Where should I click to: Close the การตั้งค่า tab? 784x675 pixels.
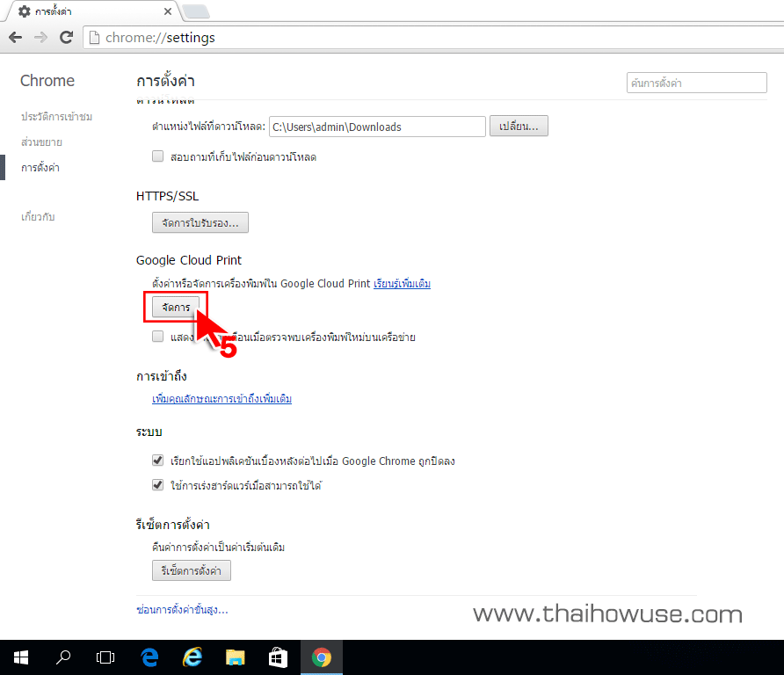[168, 11]
